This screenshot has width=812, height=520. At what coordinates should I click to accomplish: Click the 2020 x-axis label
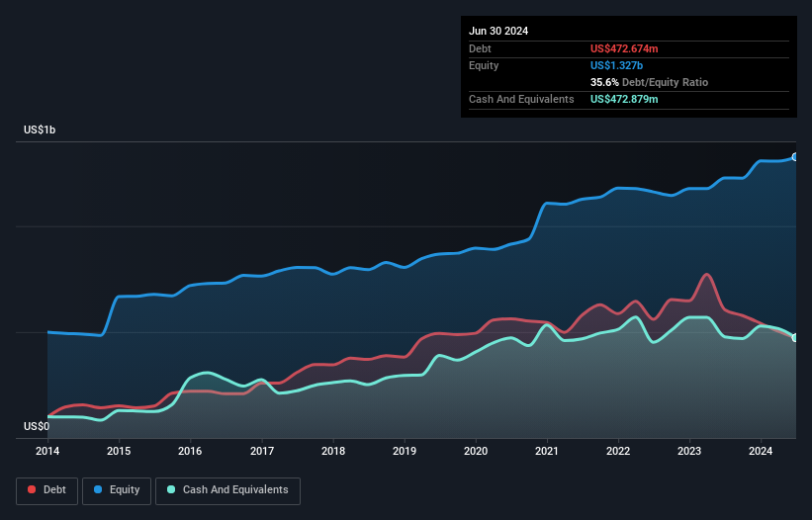pyautogui.click(x=476, y=451)
